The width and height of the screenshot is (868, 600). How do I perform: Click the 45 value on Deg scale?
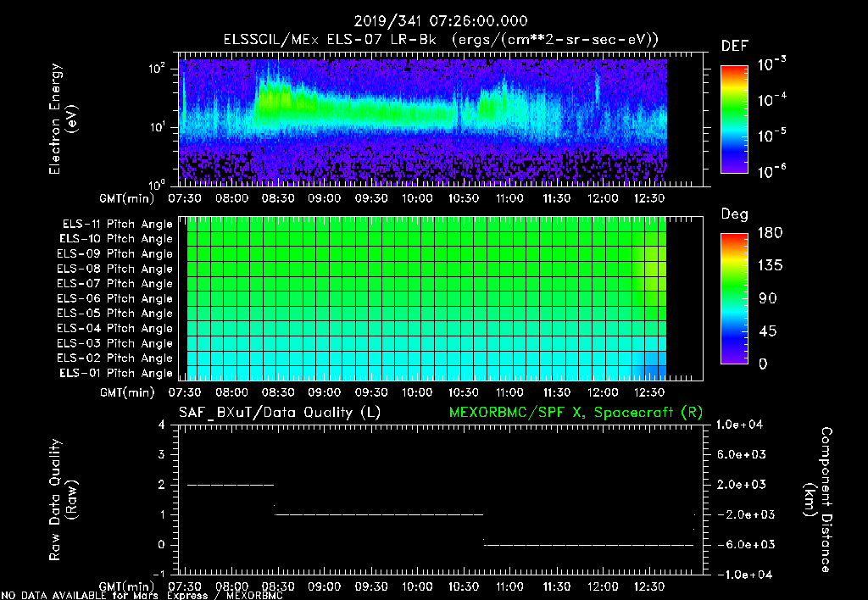tap(766, 331)
